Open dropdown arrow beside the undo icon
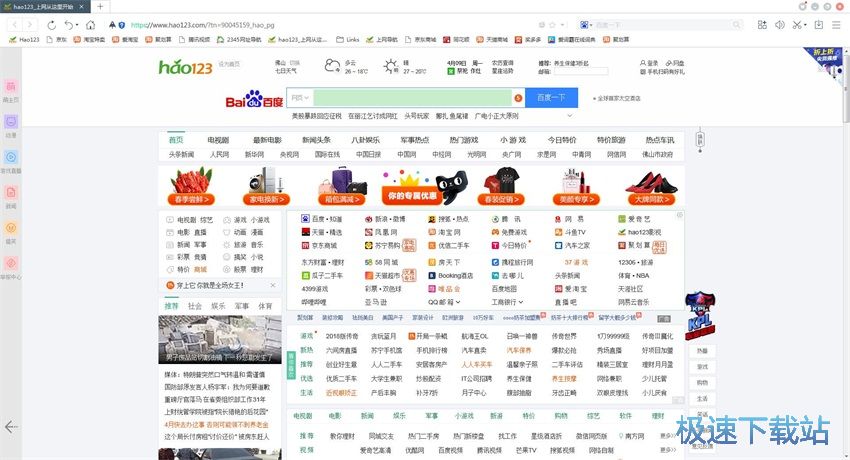Screen dimensions: 850x460 pos(76,25)
